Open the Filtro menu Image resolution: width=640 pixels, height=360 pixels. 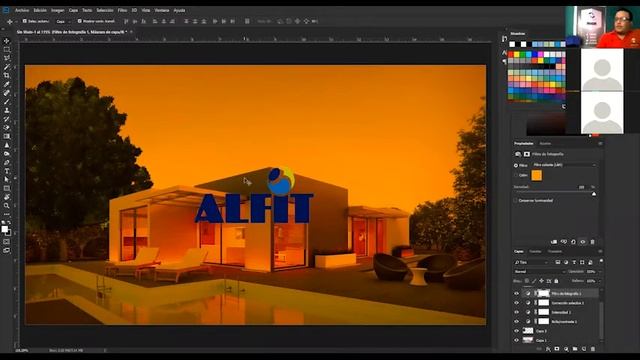pyautogui.click(x=122, y=10)
